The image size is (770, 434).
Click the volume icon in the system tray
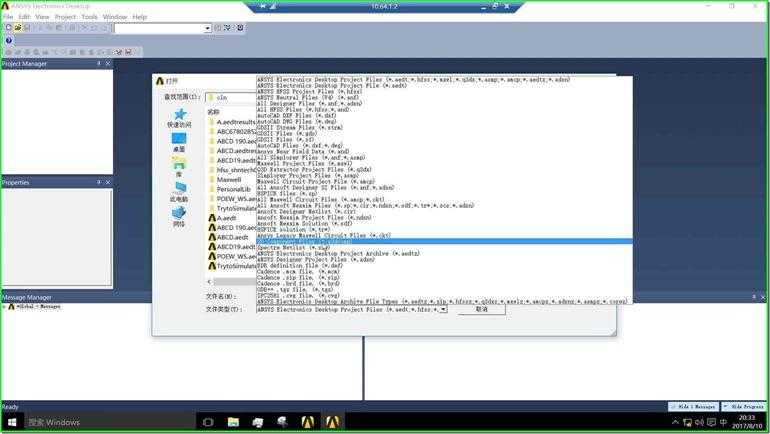coord(699,422)
